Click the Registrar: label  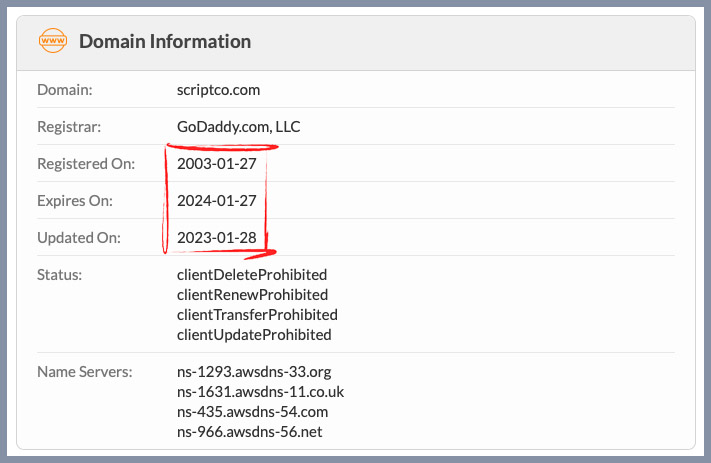(x=69, y=127)
